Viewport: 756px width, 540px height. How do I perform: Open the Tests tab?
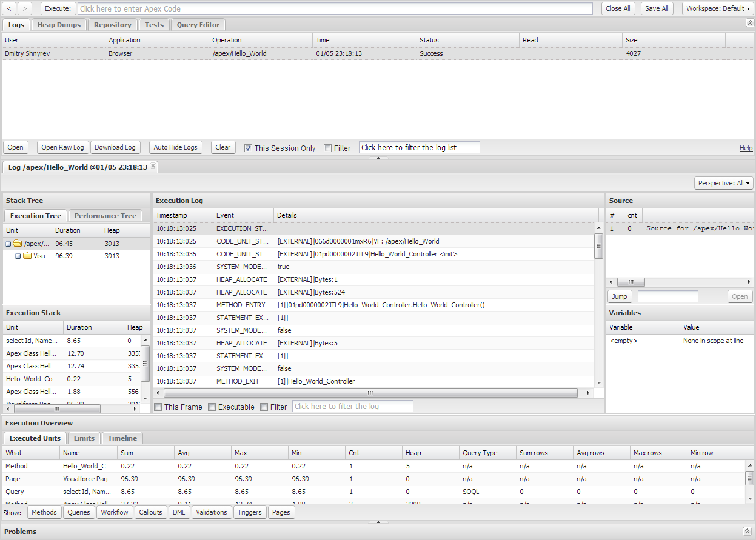(154, 25)
